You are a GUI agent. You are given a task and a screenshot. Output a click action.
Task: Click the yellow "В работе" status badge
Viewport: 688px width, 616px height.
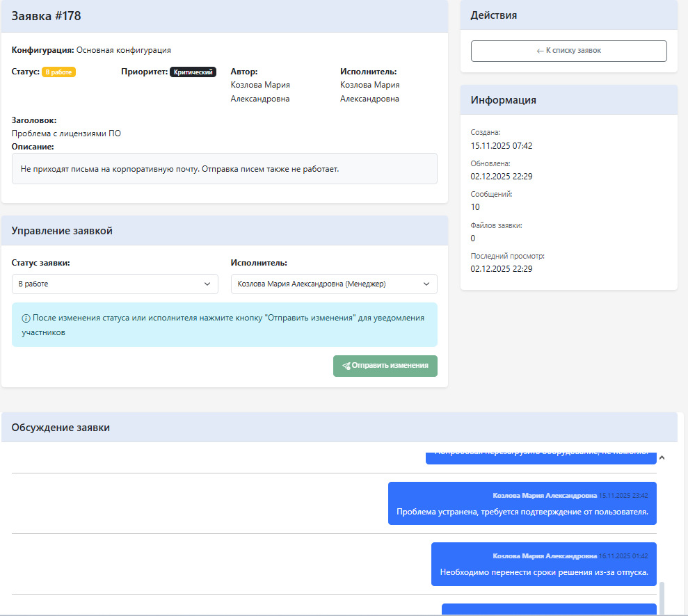pos(58,72)
